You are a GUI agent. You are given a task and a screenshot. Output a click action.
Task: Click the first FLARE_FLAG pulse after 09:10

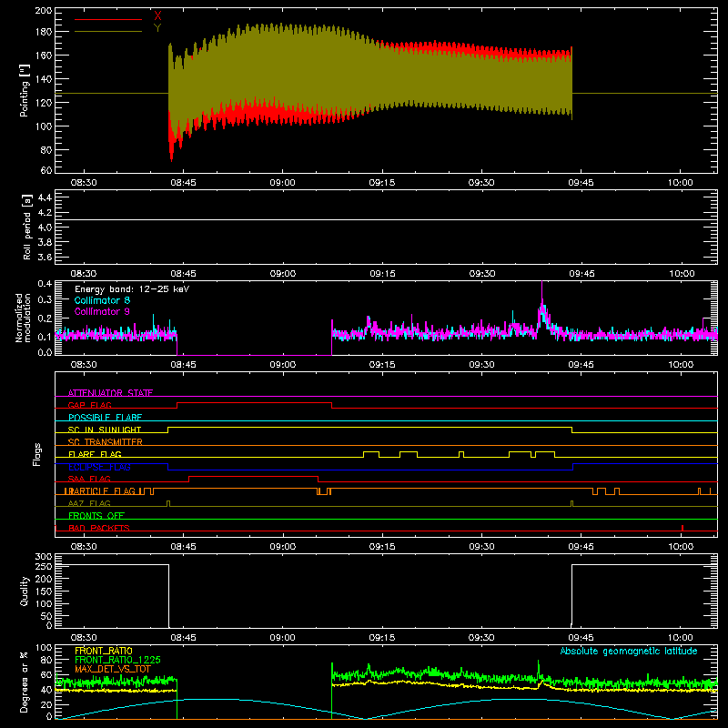coord(371,451)
